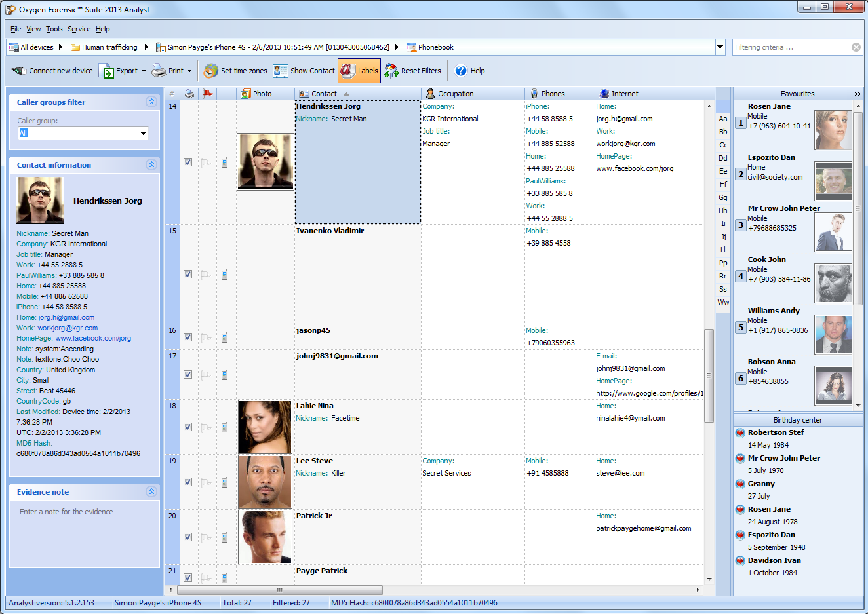Image resolution: width=868 pixels, height=614 pixels.
Task: Toggle checkbox for Ivanenko Vladimir row
Action: (x=187, y=275)
